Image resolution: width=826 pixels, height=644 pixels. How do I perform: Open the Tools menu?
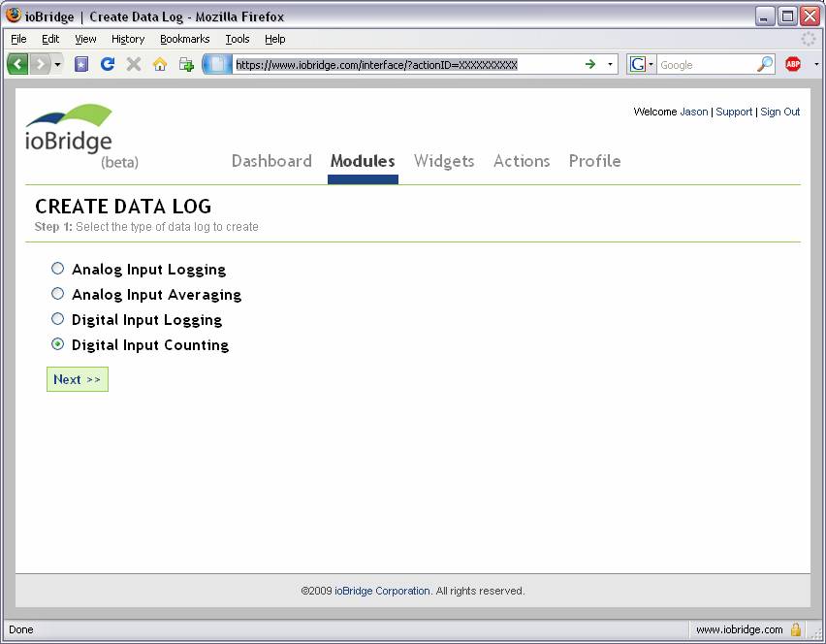(238, 39)
